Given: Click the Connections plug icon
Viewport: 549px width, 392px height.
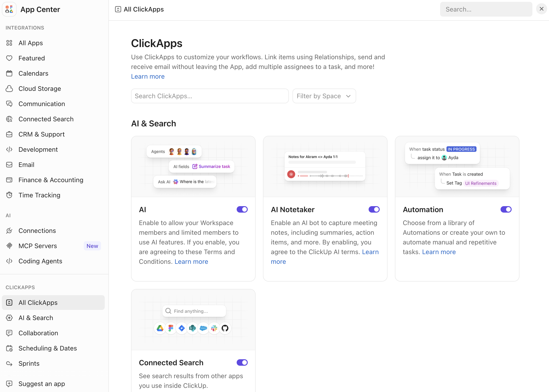Looking at the screenshot, I should (x=9, y=231).
